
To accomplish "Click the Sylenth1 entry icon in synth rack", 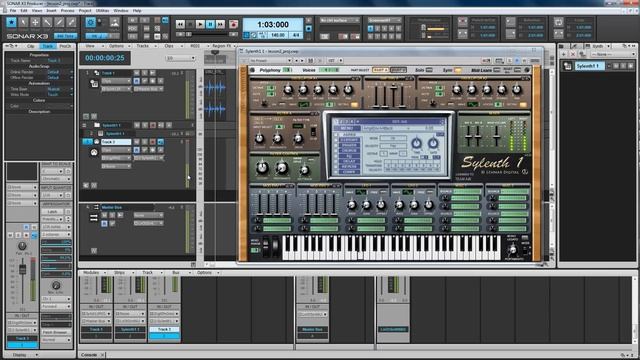I will tap(568, 66).
